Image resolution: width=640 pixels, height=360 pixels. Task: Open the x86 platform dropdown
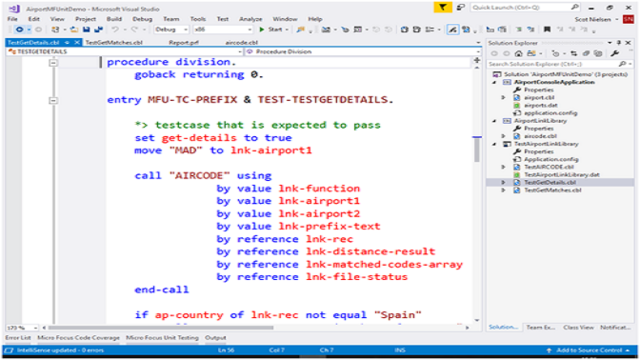[250, 29]
